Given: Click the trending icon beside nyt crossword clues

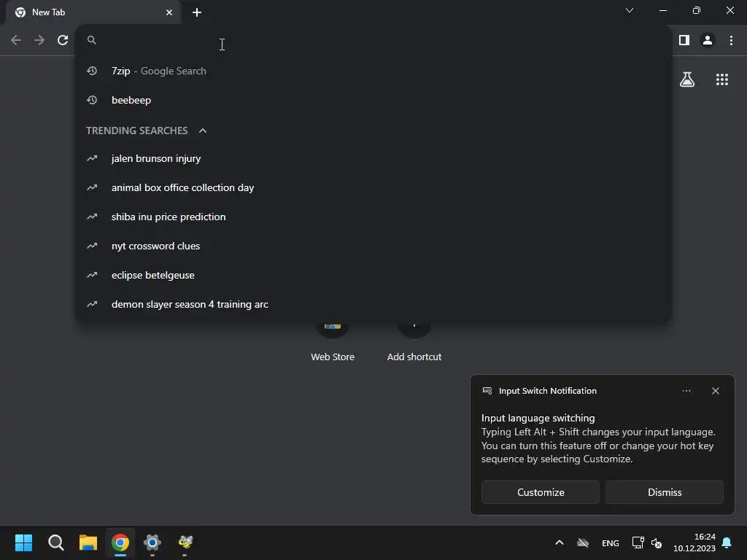Looking at the screenshot, I should click(92, 246).
